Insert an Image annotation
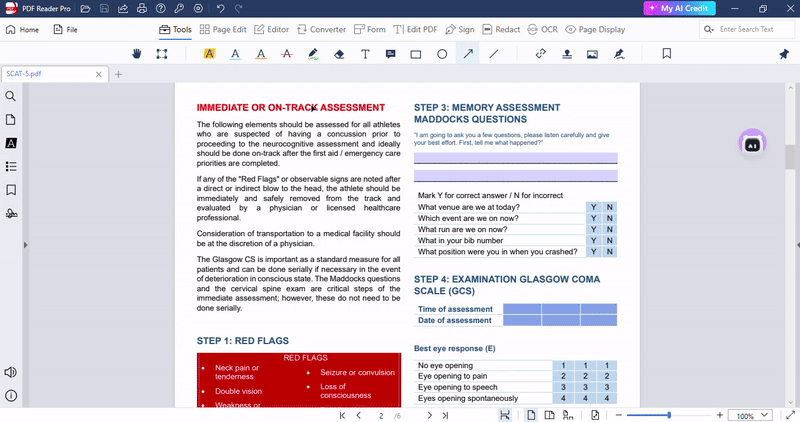The image size is (800, 422). tap(592, 54)
